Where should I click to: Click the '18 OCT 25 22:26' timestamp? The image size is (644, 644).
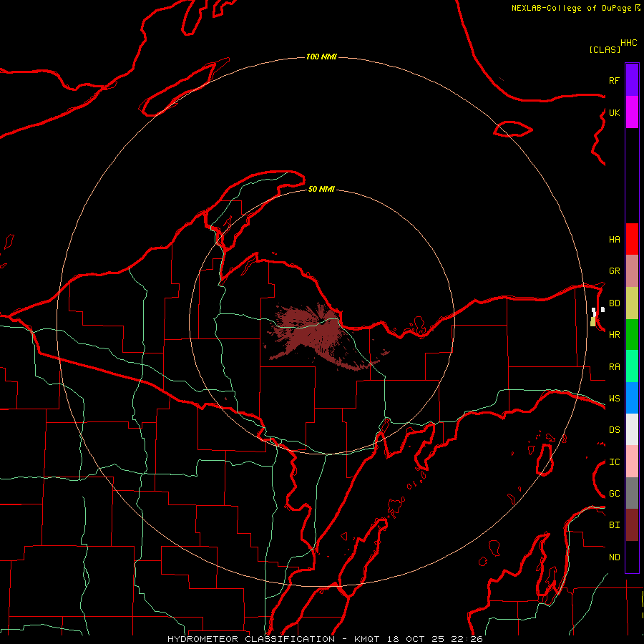point(434,639)
